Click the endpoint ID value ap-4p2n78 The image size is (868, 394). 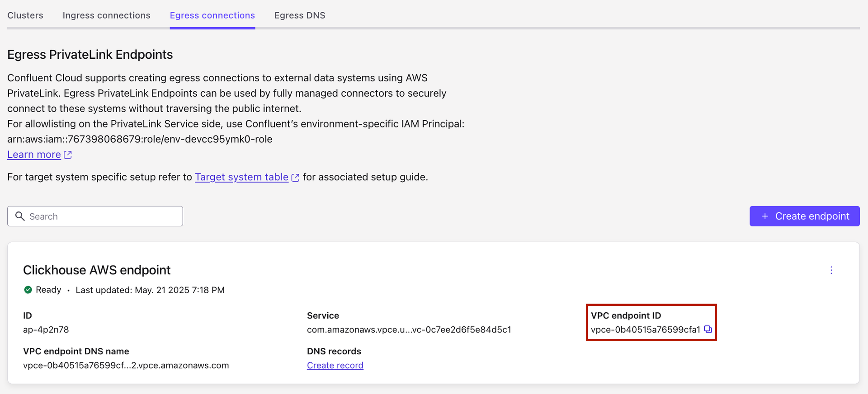(46, 330)
